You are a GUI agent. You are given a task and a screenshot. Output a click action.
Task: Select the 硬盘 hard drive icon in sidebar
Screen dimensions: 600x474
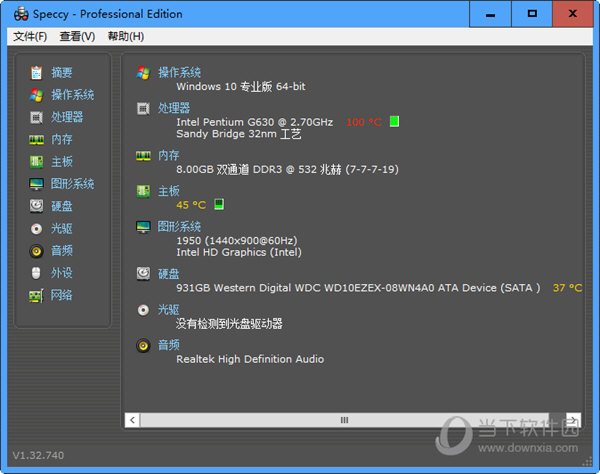[x=36, y=206]
